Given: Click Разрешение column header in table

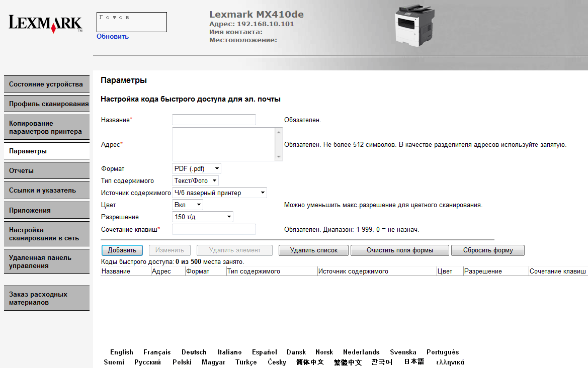Looking at the screenshot, I should pos(483,271).
